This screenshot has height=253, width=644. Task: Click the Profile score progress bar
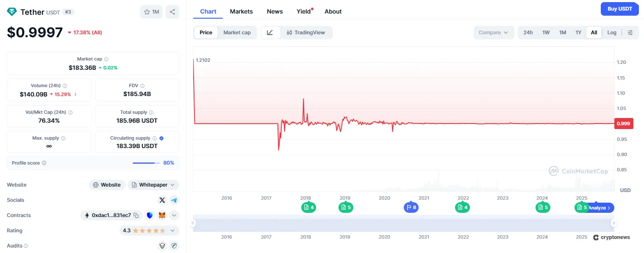tap(146, 163)
